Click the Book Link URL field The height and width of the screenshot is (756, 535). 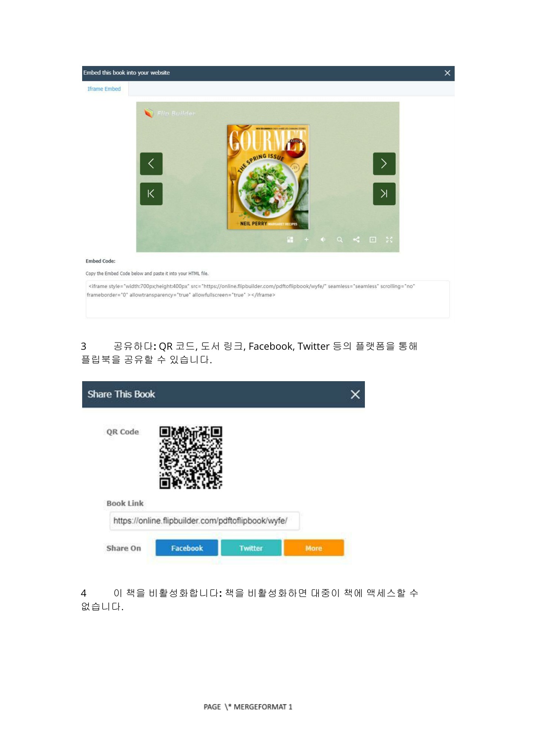coord(205,521)
